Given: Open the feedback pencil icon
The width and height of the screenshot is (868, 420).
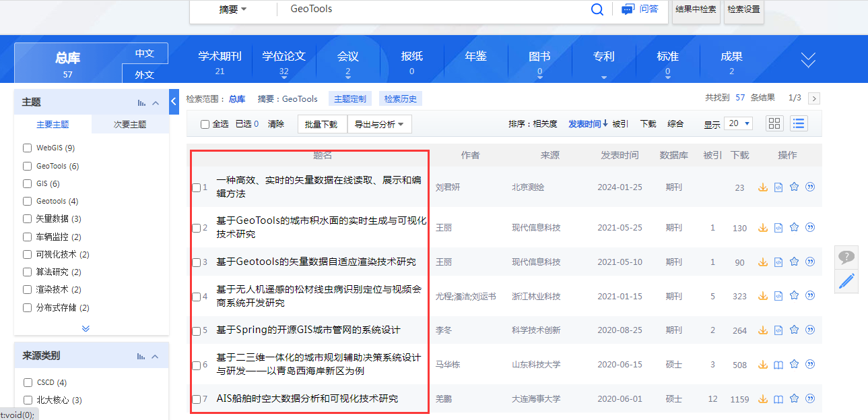Looking at the screenshot, I should (x=846, y=280).
